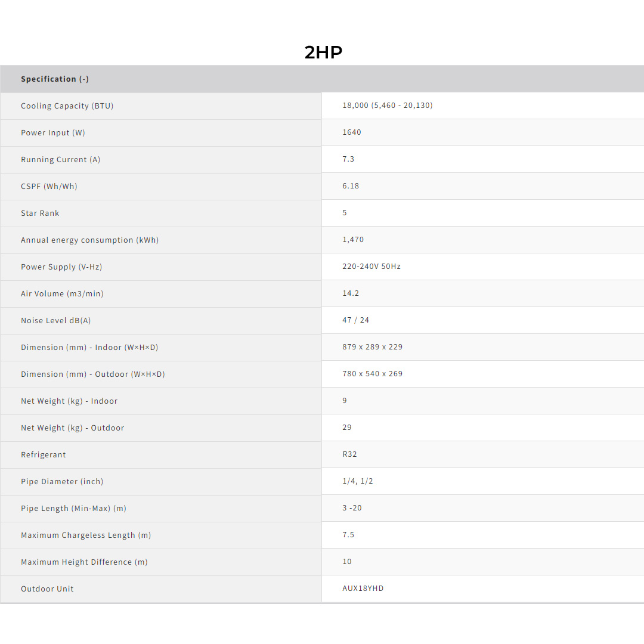Select the CSPF value 6.18
Image resolution: width=644 pixels, height=644 pixels.
[351, 186]
